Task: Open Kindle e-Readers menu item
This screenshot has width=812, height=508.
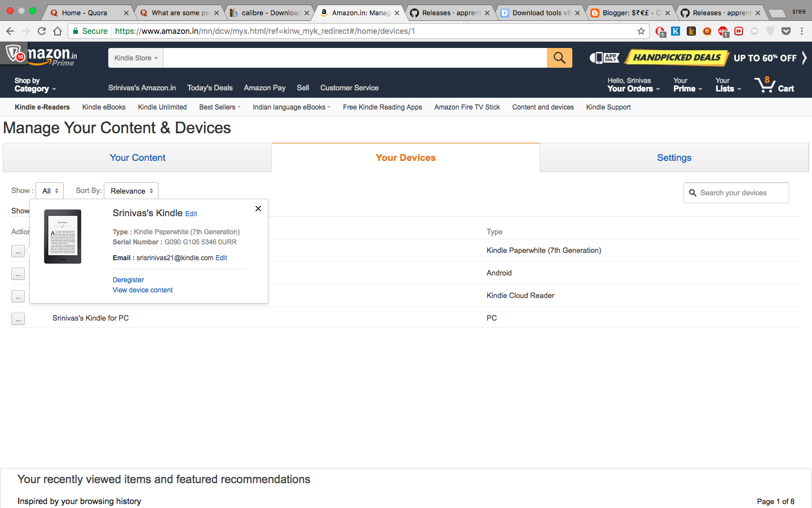Action: pyautogui.click(x=42, y=107)
